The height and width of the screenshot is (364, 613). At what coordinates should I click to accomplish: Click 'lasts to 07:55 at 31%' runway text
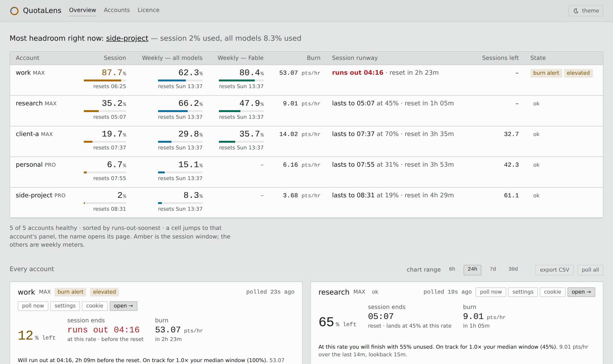click(x=365, y=165)
